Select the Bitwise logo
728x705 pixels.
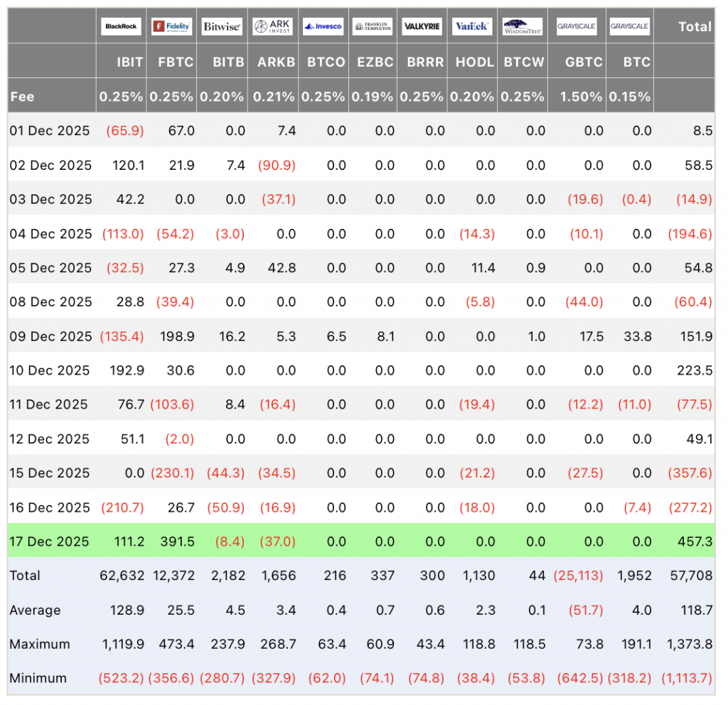click(222, 26)
